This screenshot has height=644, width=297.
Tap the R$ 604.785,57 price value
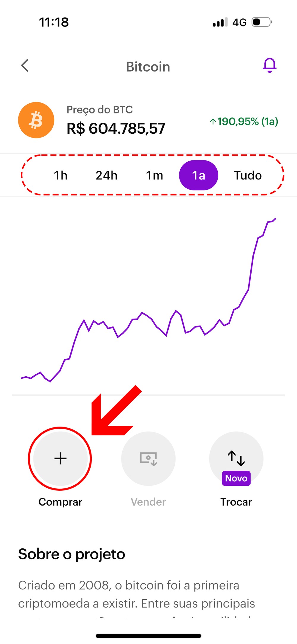click(116, 129)
